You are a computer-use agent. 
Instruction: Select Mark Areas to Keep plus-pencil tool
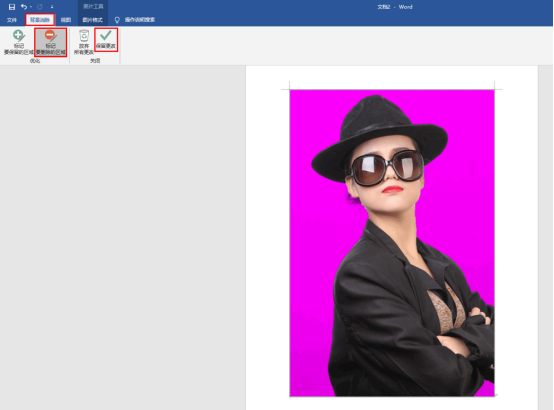[19, 42]
